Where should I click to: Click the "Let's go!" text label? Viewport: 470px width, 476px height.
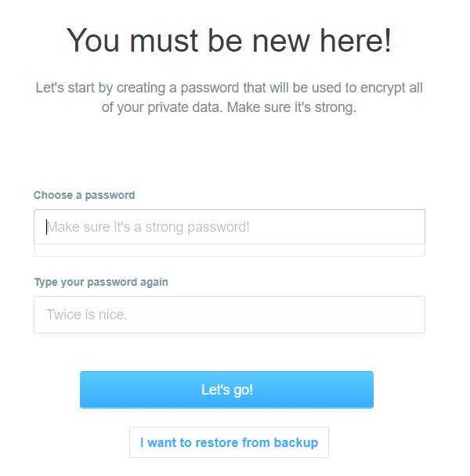click(227, 390)
